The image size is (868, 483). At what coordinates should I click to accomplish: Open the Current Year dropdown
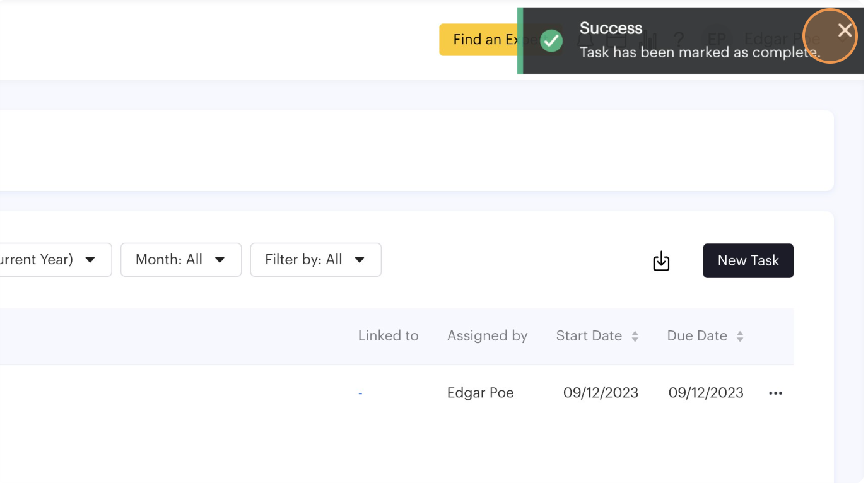click(x=54, y=260)
